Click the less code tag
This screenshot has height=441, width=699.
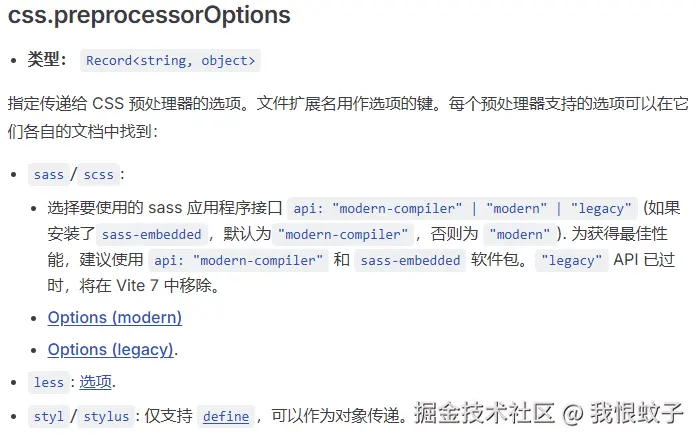49,383
